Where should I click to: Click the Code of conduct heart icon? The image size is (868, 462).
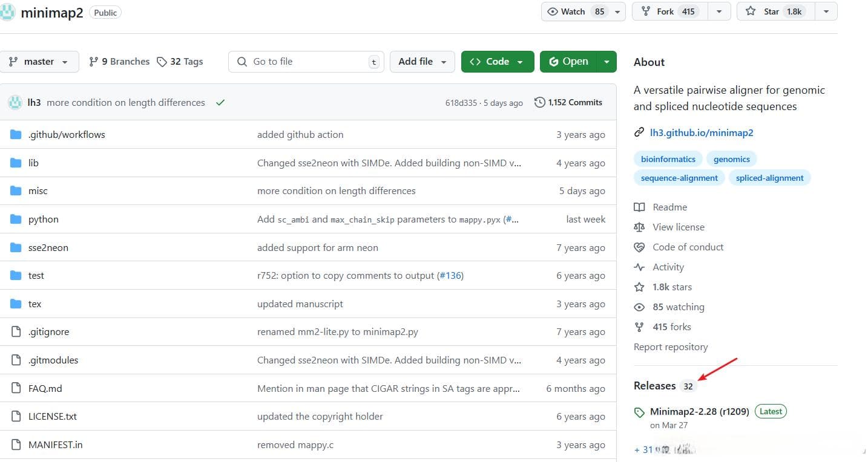[x=639, y=247]
